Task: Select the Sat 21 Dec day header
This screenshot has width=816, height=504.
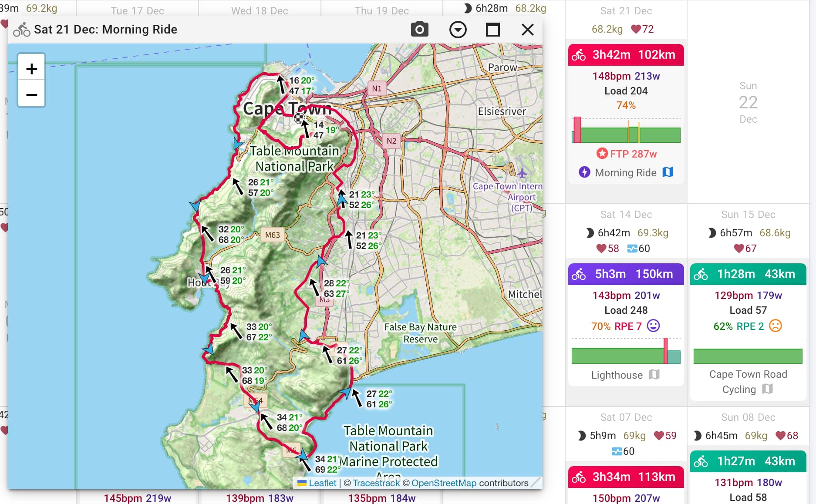Action: [626, 11]
